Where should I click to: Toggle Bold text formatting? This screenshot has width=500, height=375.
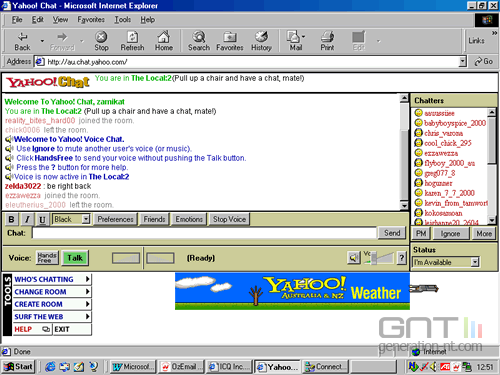pos(11,219)
